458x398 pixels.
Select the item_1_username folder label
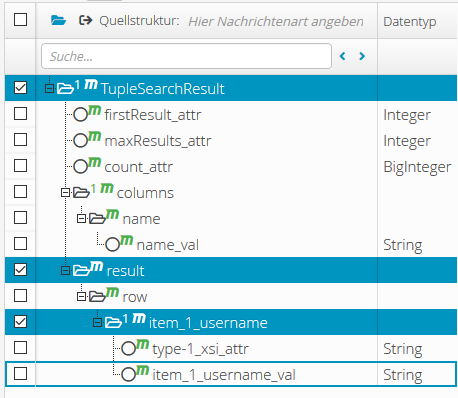coord(208,323)
